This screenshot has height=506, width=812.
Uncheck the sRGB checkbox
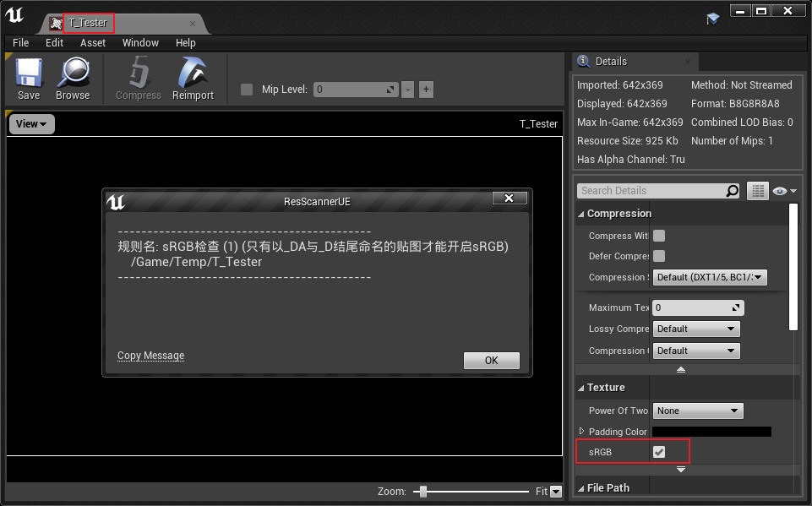coord(659,452)
